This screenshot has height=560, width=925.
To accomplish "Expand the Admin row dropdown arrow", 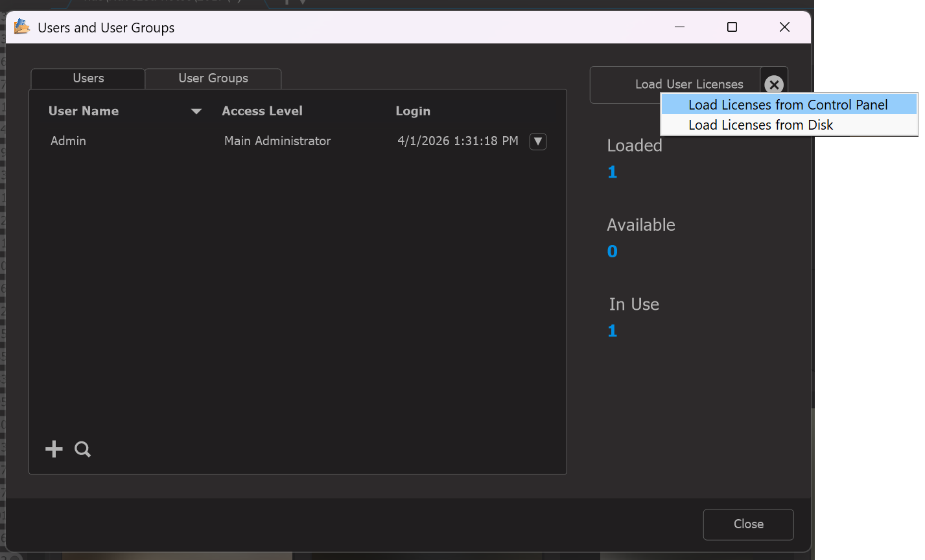I will coord(538,141).
